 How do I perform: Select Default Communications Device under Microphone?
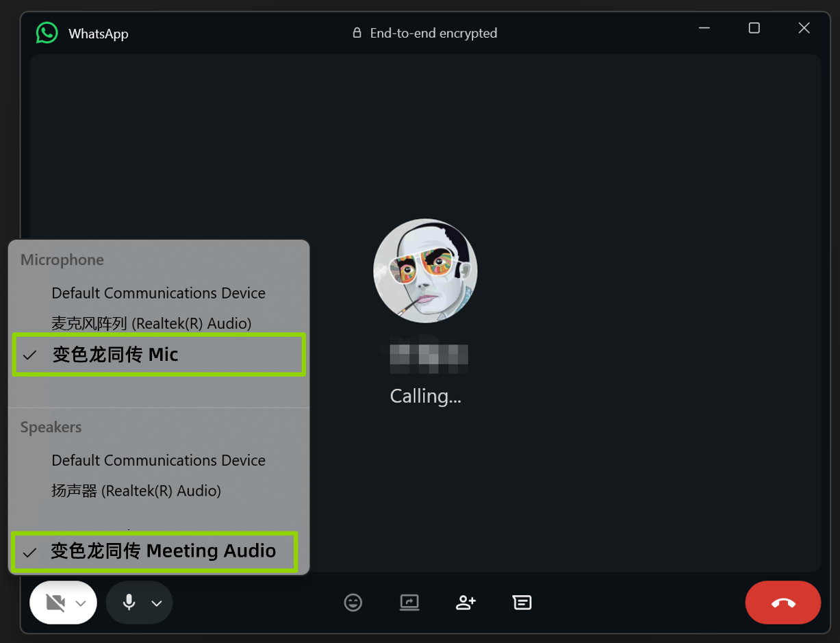(158, 293)
